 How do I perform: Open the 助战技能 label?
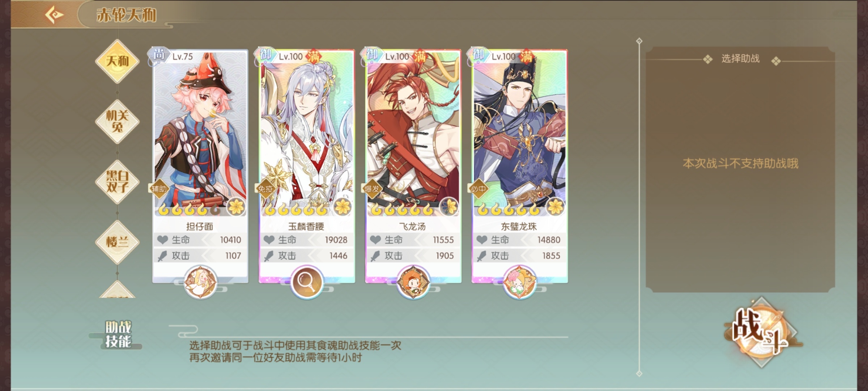tap(118, 334)
